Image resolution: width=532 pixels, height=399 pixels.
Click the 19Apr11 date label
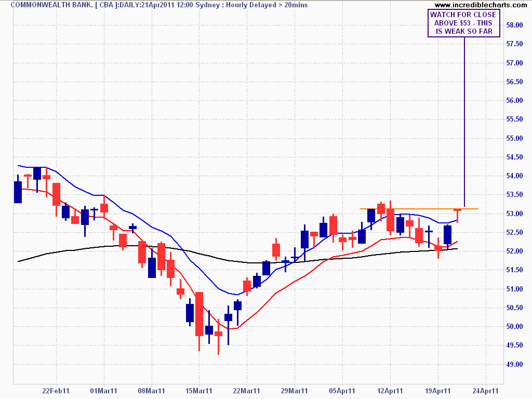pyautogui.click(x=437, y=391)
